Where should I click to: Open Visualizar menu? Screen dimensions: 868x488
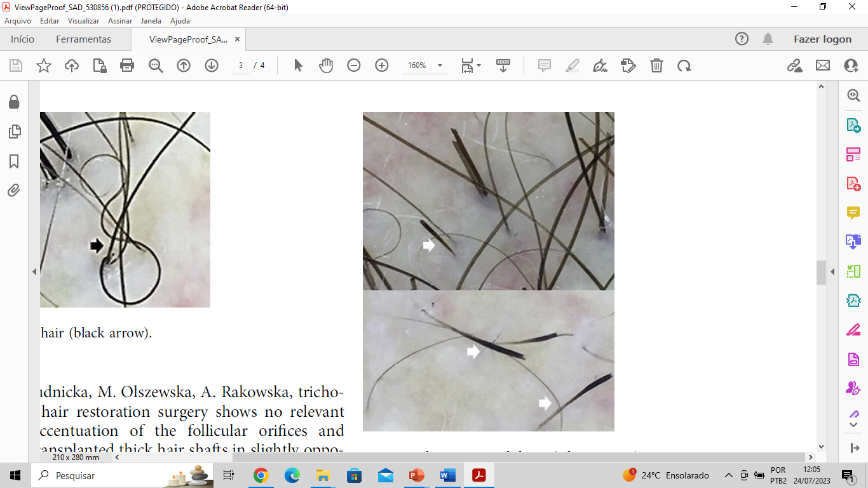[84, 21]
